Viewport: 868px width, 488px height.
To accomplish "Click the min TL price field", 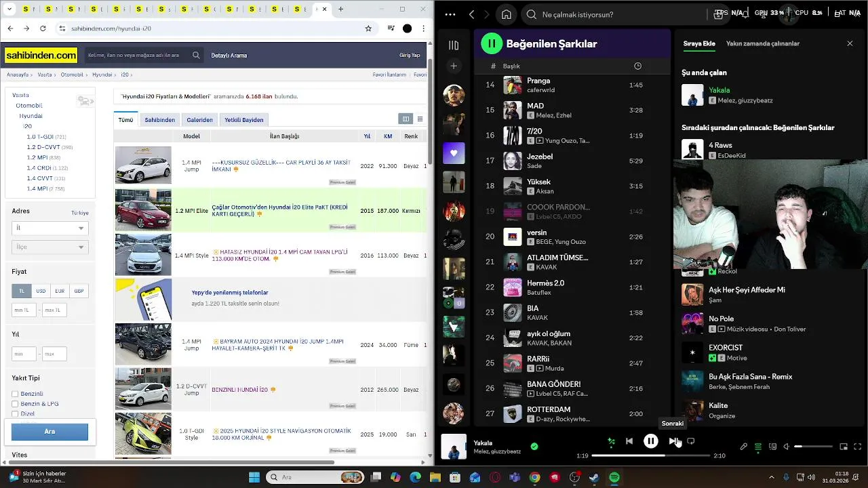I will point(24,310).
